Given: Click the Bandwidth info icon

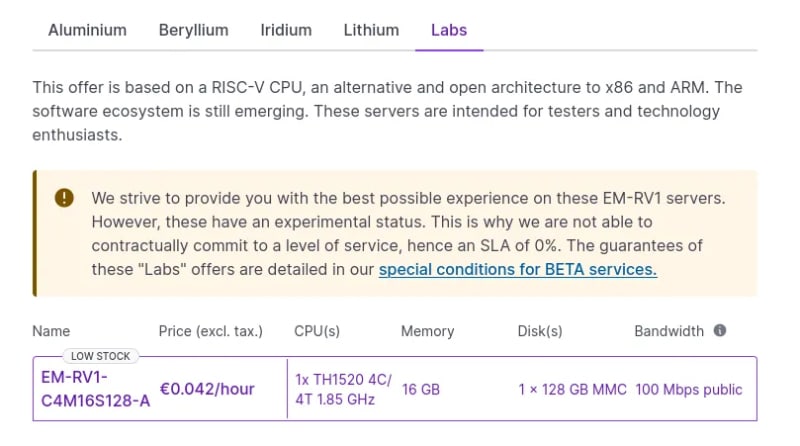Looking at the screenshot, I should click(x=719, y=331).
